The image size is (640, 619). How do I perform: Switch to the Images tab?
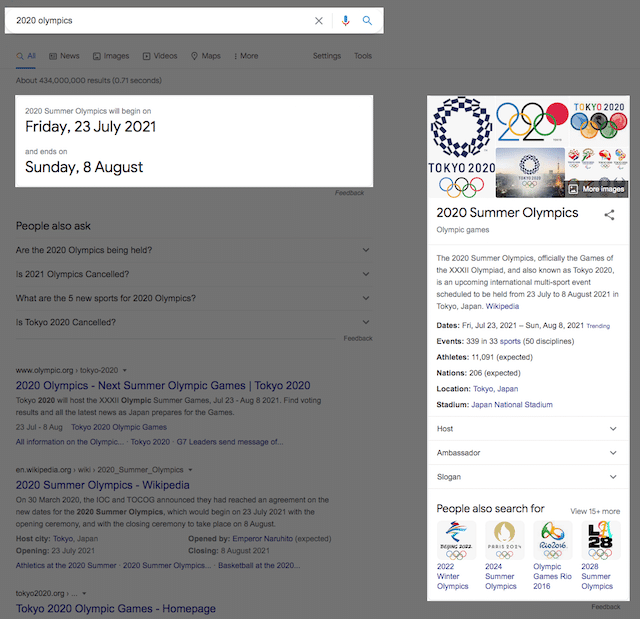coord(111,56)
